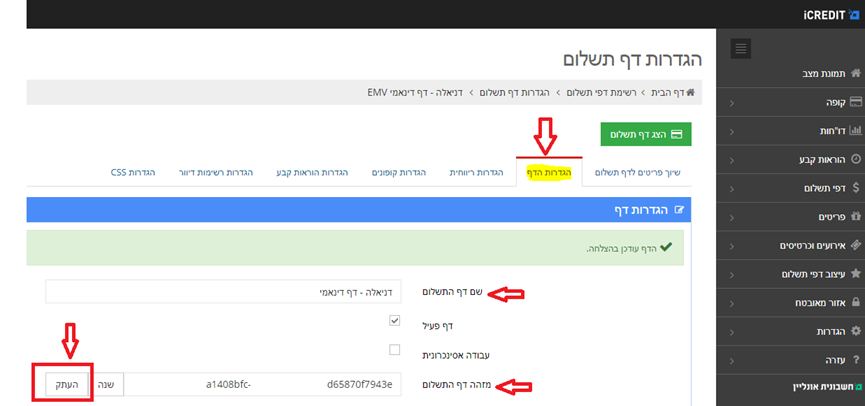The image size is (865, 406).
Task: Click the clock icon beside הוראות קבע
Action: click(856, 159)
